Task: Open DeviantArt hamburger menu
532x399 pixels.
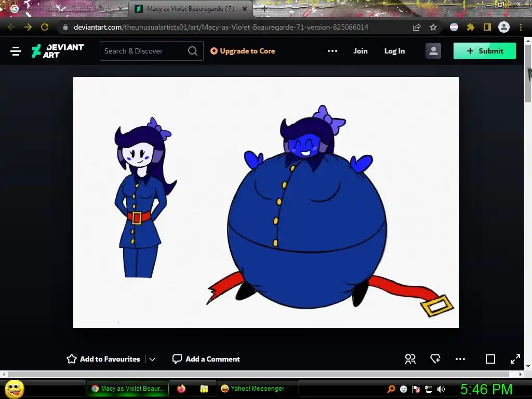Action: (15, 51)
